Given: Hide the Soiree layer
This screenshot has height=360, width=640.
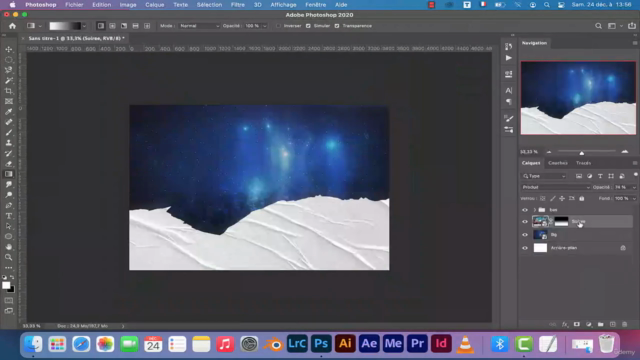Looking at the screenshot, I should (525, 222).
